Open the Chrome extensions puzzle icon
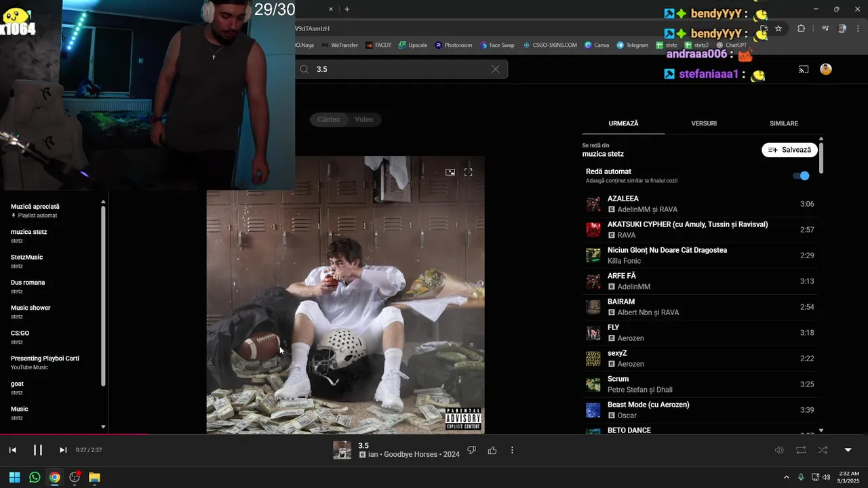868x488 pixels. [x=801, y=28]
